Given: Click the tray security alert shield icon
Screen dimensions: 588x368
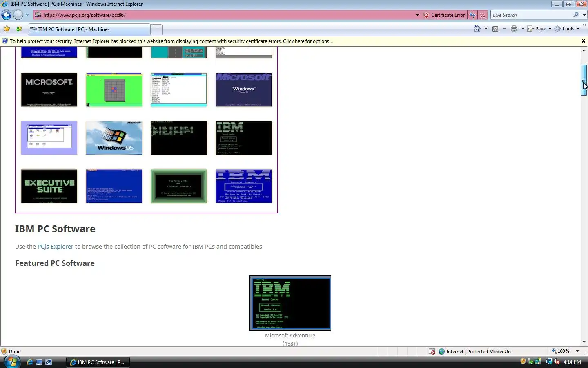Looking at the screenshot, I should 523,361.
